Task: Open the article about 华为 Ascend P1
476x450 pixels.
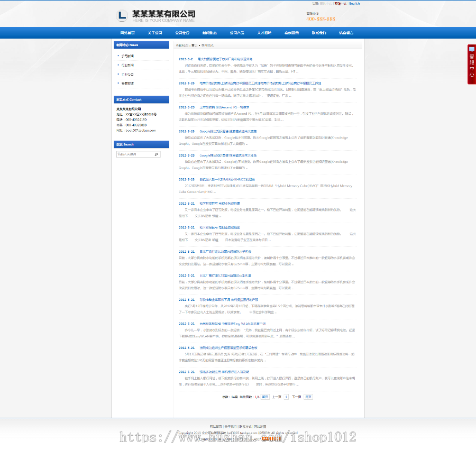Action: pyautogui.click(x=224, y=107)
